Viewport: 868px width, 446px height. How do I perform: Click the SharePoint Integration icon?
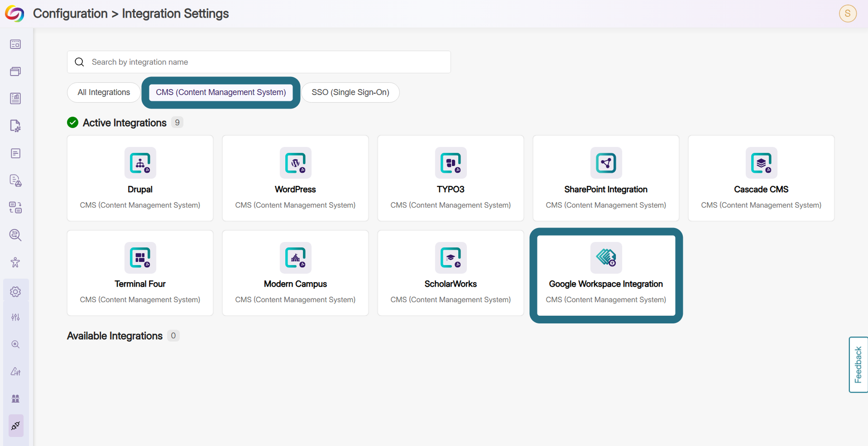pos(606,163)
